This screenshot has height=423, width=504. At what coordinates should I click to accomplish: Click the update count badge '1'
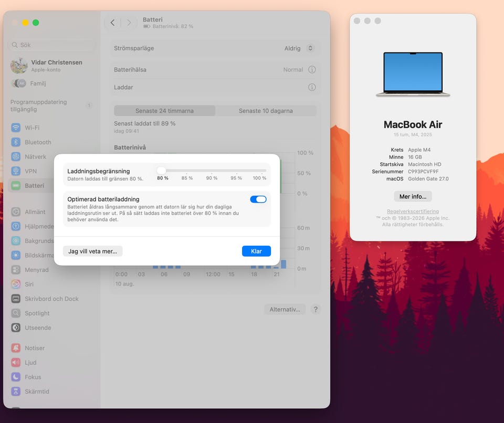coord(89,105)
